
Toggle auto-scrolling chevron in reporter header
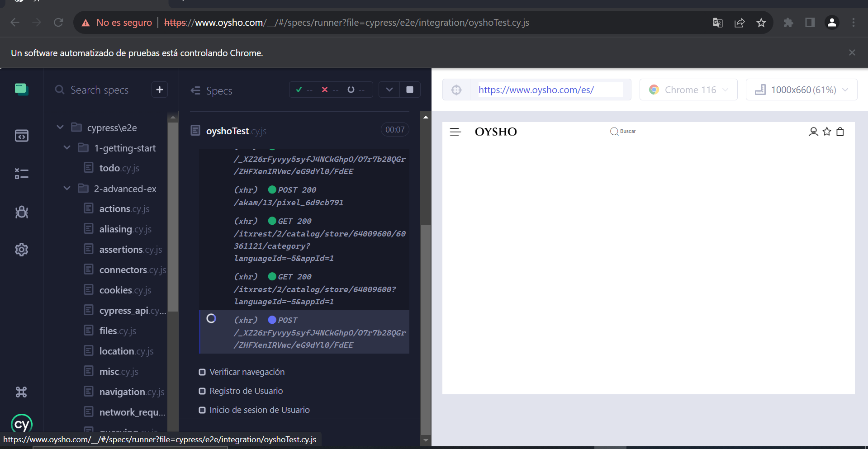tap(389, 90)
